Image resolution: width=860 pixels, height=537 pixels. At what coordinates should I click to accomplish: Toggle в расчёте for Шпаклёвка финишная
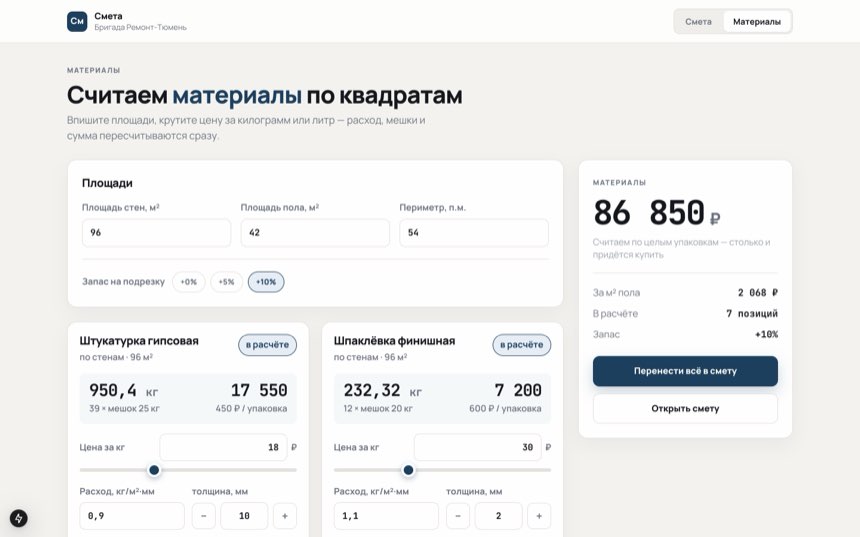point(522,345)
